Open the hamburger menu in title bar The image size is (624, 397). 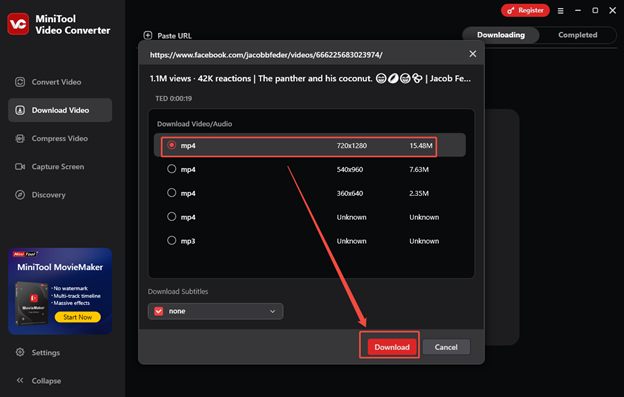coord(560,11)
